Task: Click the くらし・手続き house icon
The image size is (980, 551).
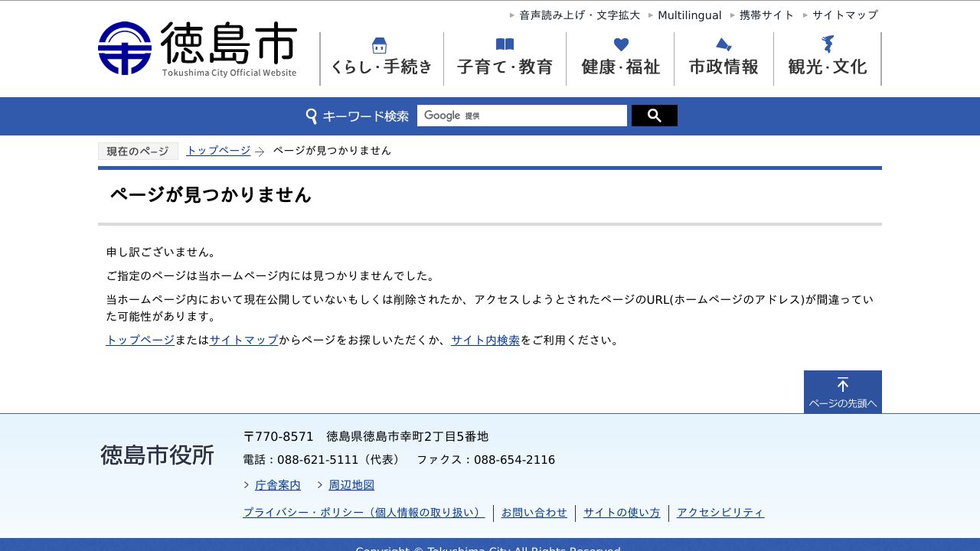Action: click(379, 44)
